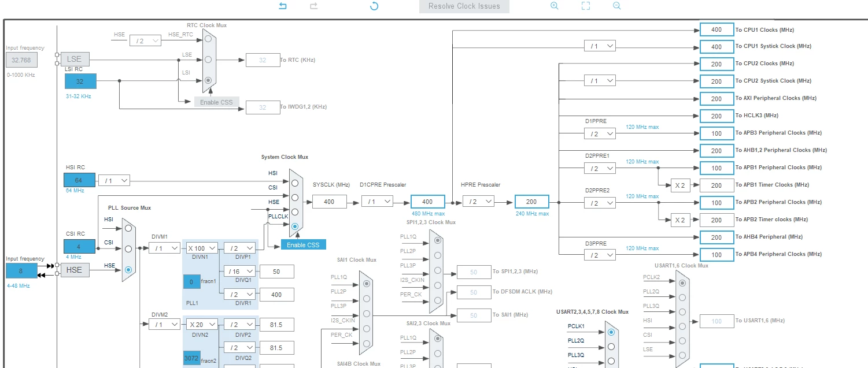
Task: Undo the last clock configuration change
Action: coord(283,6)
